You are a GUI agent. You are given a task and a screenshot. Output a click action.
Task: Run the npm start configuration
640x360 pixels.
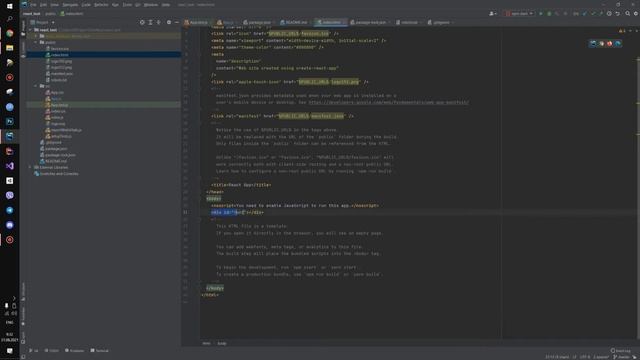coord(541,13)
